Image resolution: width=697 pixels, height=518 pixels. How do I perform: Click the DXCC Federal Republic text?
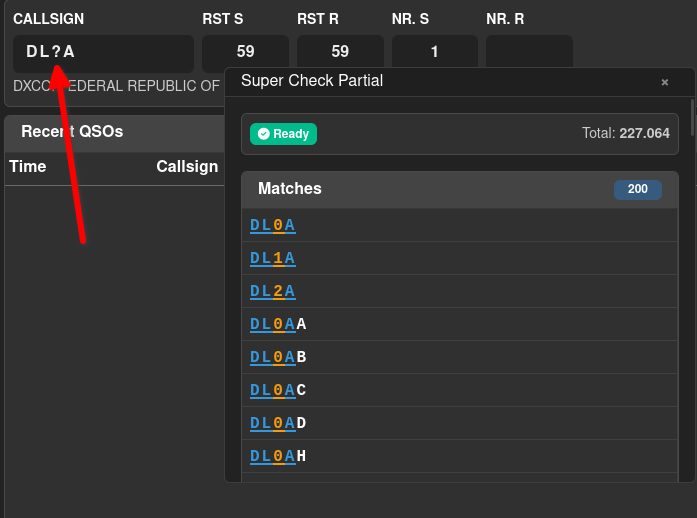click(x=116, y=86)
